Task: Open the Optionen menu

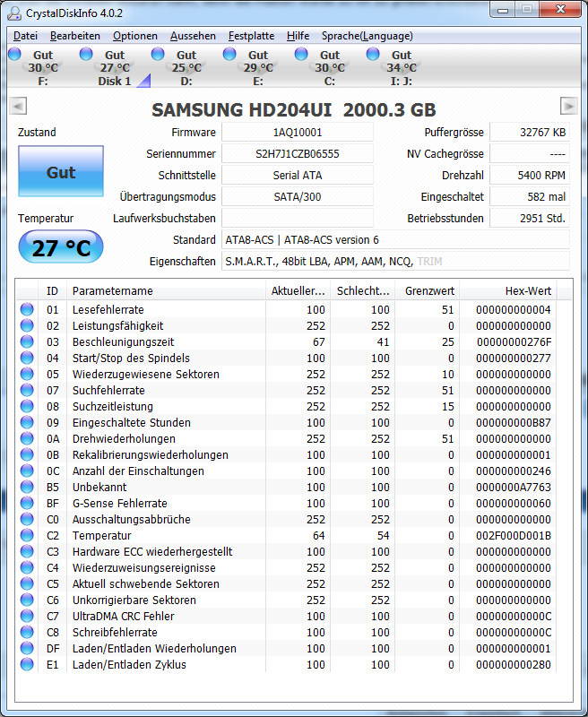Action: pyautogui.click(x=134, y=36)
